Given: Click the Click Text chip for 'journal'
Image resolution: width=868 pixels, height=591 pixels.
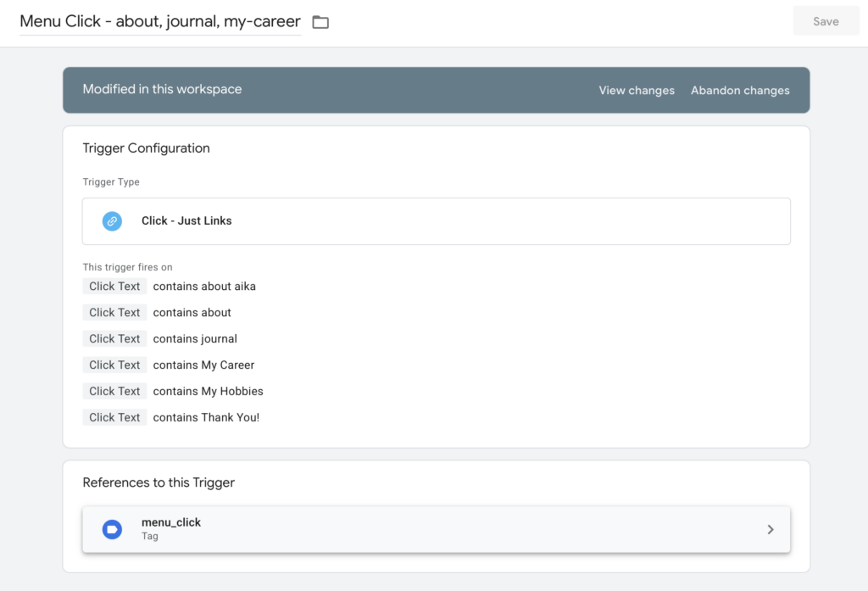Looking at the screenshot, I should click(114, 339).
